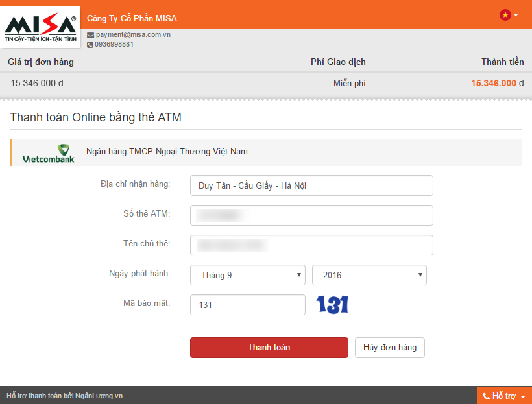
Task: Click the NgânLượng.vn footer text
Action: point(99,396)
